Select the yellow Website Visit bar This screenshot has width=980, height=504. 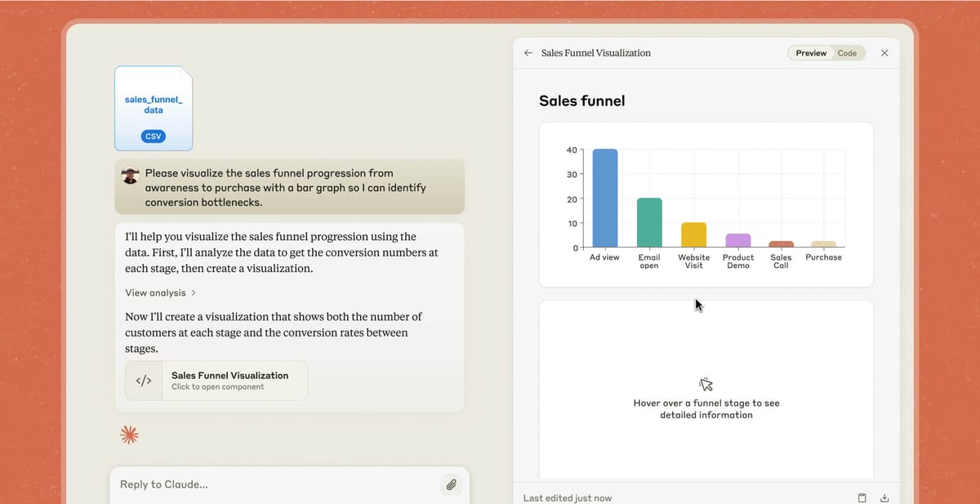point(693,234)
